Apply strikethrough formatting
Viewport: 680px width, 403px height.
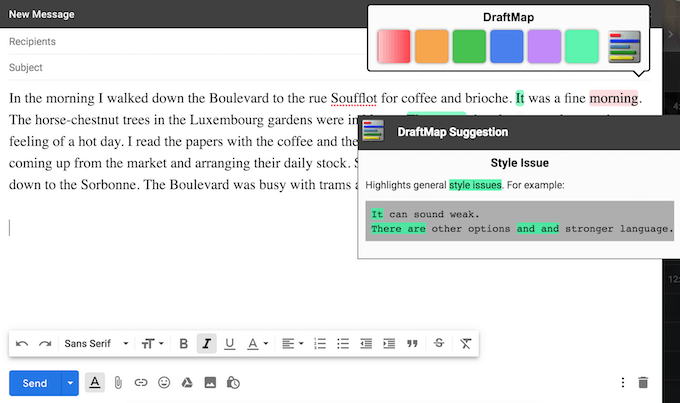coord(439,343)
